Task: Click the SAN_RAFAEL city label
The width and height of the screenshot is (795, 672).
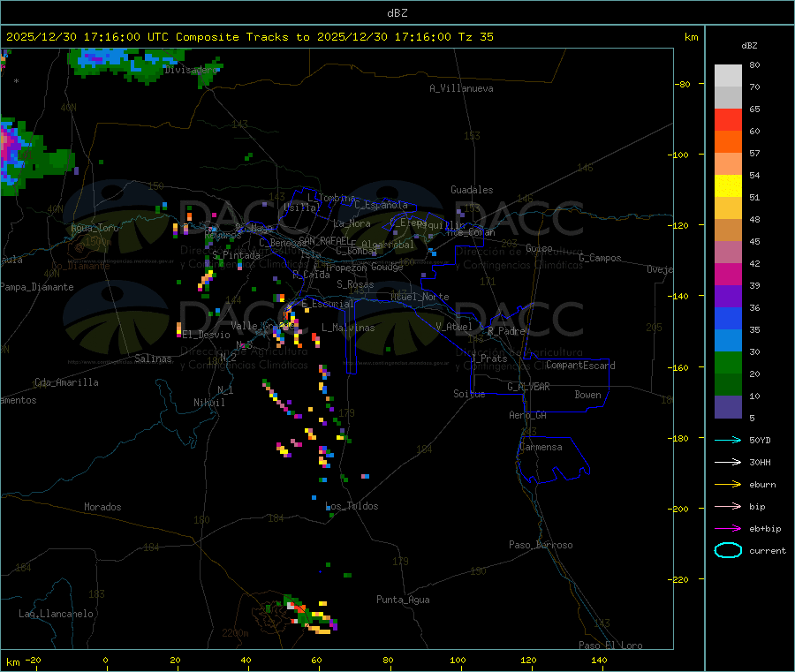Action: coord(324,240)
